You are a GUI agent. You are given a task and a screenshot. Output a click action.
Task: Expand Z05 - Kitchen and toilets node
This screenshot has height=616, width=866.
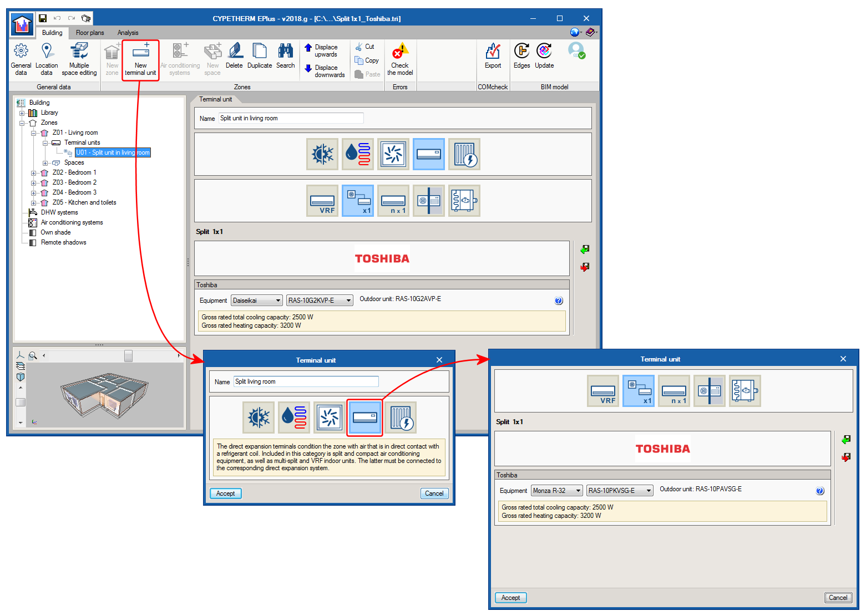tap(34, 203)
